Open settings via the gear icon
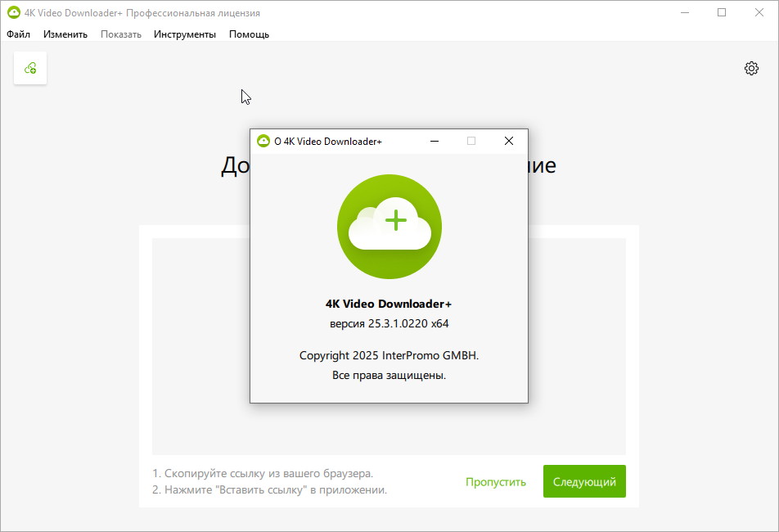 [751, 68]
